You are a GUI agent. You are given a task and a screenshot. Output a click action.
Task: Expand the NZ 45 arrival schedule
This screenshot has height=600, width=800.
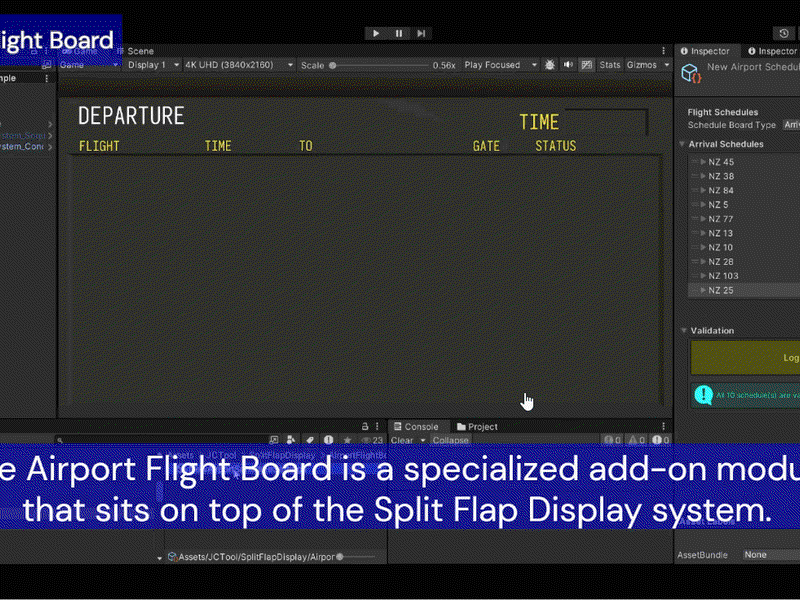(x=703, y=162)
